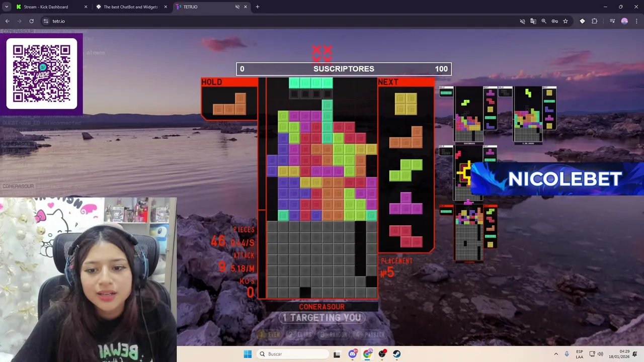644x362 pixels.
Task: Open the page zoom magnifier icon
Action: pyautogui.click(x=544, y=21)
